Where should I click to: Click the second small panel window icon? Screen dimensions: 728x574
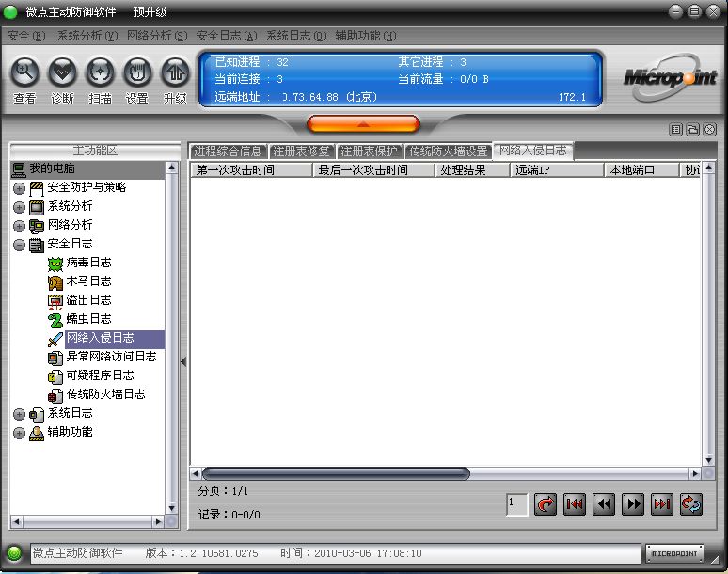tap(692, 130)
